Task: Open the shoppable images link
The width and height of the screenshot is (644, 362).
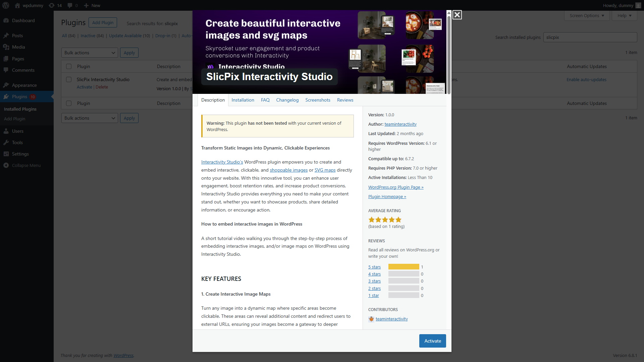Action: 288,170
